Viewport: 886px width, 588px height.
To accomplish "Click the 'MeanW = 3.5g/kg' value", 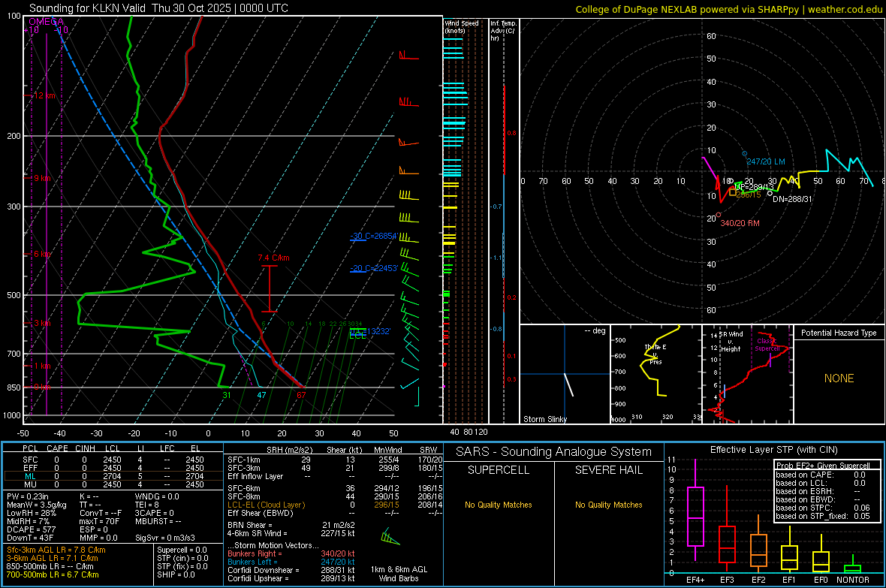I will (x=37, y=505).
